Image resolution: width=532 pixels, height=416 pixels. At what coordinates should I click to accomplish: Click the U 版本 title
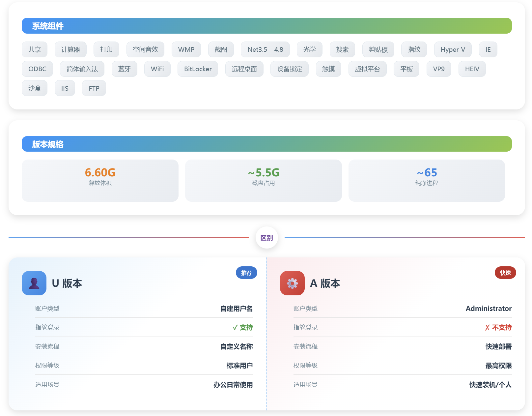point(67,283)
